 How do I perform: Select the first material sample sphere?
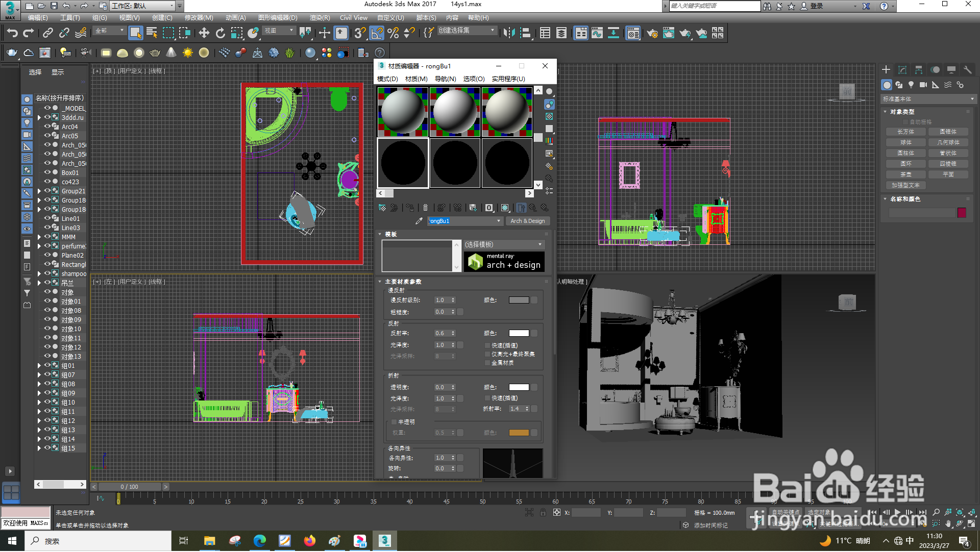403,112
